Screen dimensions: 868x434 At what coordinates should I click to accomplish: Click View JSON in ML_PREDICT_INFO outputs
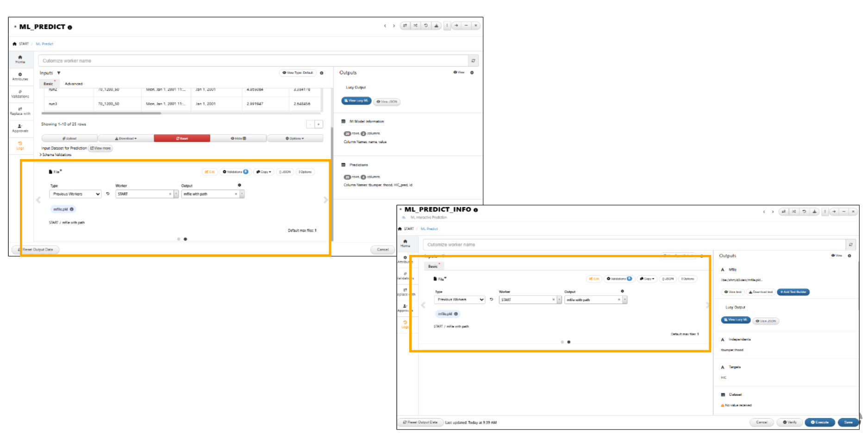point(766,321)
